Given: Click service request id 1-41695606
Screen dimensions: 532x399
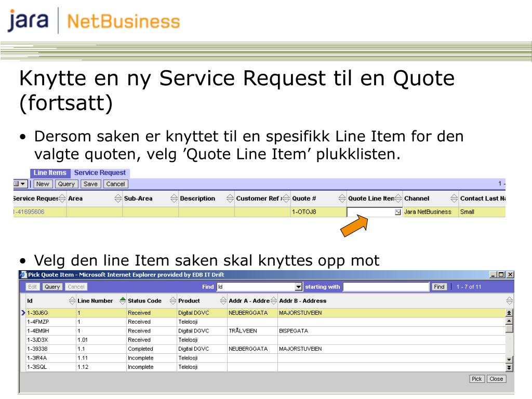Looking at the screenshot, I should [x=29, y=212].
